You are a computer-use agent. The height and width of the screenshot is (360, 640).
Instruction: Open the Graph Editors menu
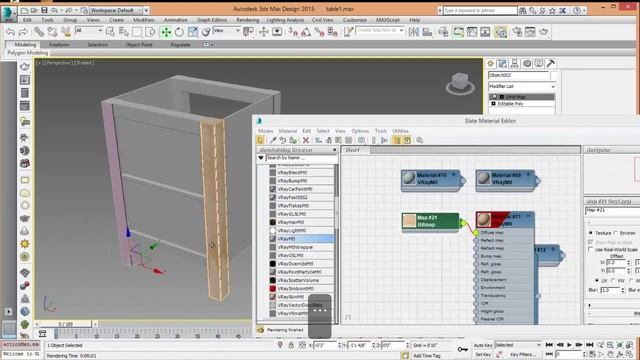(x=212, y=20)
